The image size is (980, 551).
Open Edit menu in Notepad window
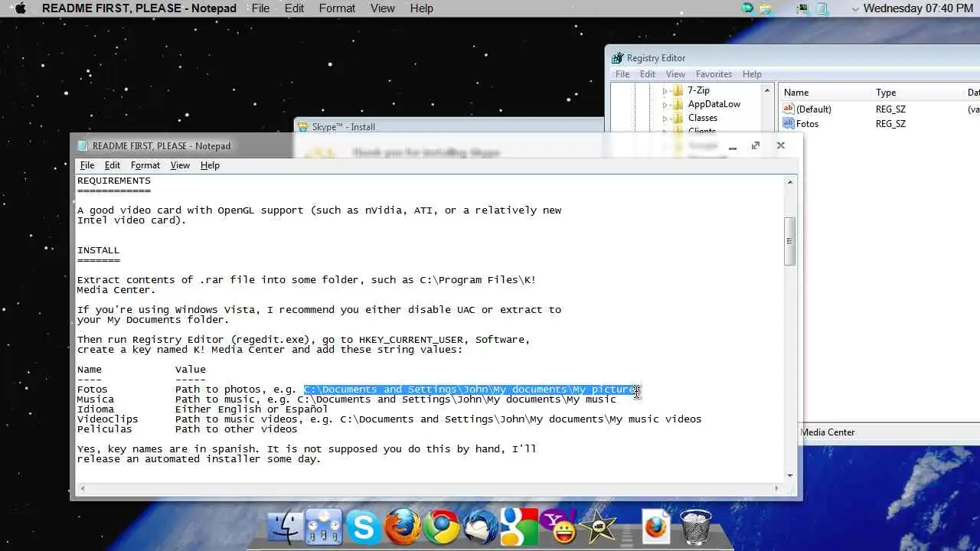pyautogui.click(x=113, y=165)
